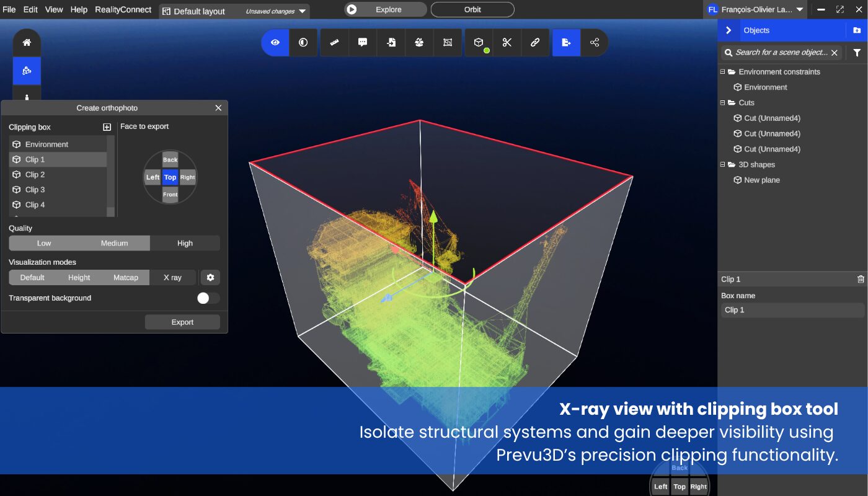Image resolution: width=868 pixels, height=496 pixels.
Task: Add a new clipping box with plus icon
Action: (107, 127)
